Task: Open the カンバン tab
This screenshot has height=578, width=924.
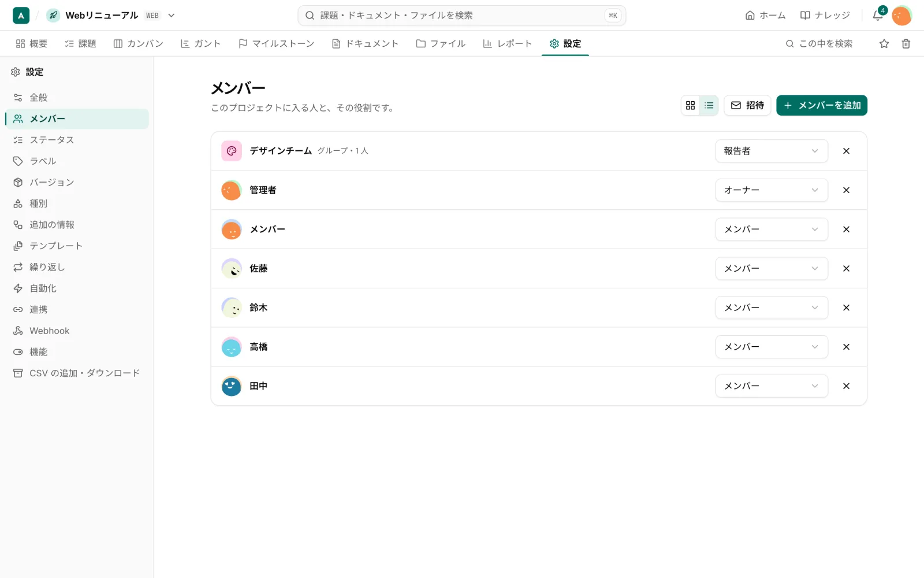Action: [139, 43]
